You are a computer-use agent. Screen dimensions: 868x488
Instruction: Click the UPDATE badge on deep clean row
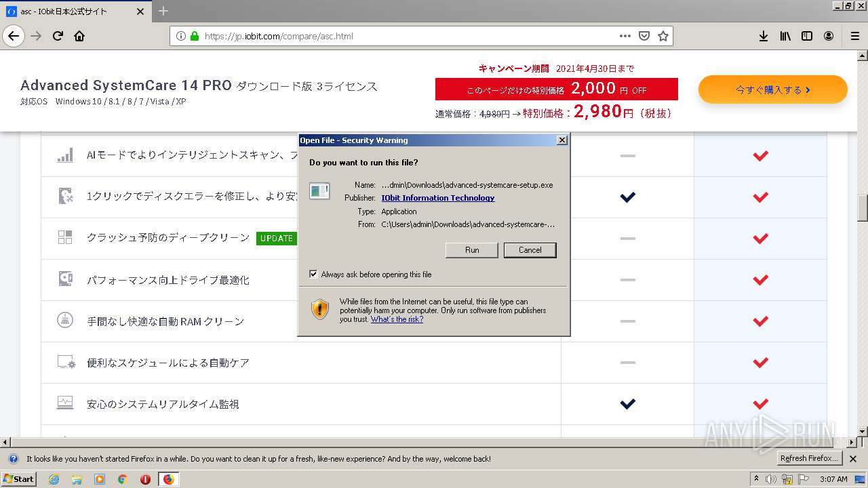point(277,238)
